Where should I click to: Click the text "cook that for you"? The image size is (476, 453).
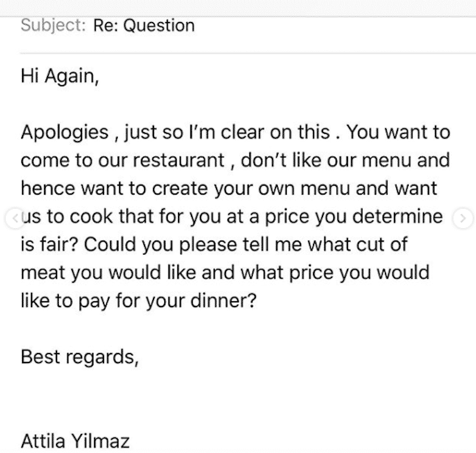coord(146,217)
